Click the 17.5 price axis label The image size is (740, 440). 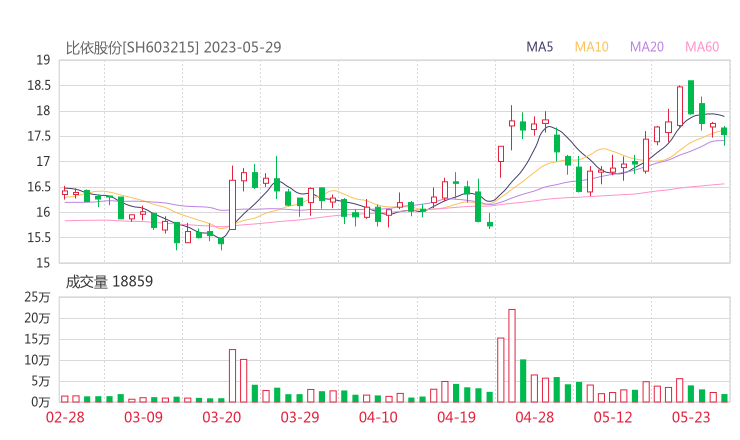pos(39,136)
